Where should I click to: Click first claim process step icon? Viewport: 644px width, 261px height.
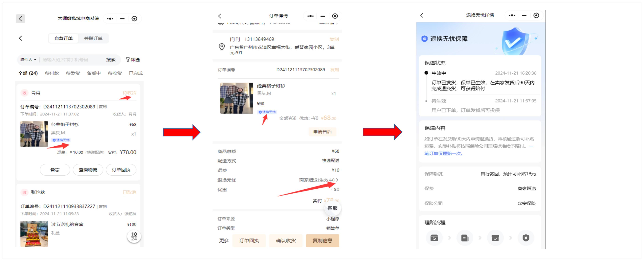(x=434, y=238)
